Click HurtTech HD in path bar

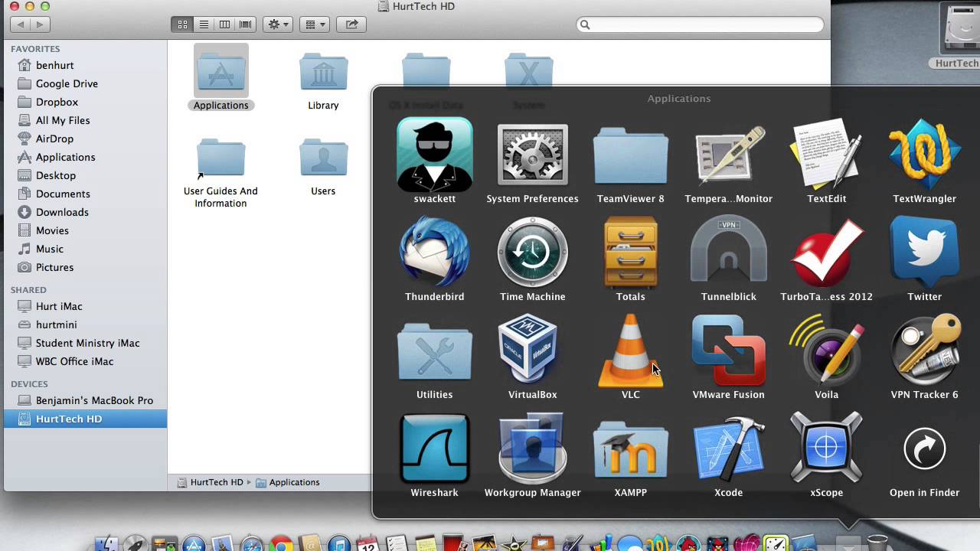(210, 482)
